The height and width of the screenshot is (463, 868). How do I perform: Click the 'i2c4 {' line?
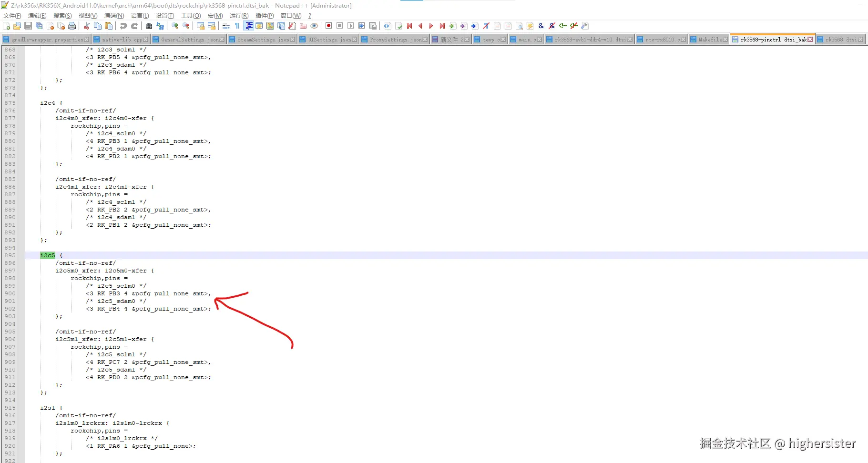(51, 103)
